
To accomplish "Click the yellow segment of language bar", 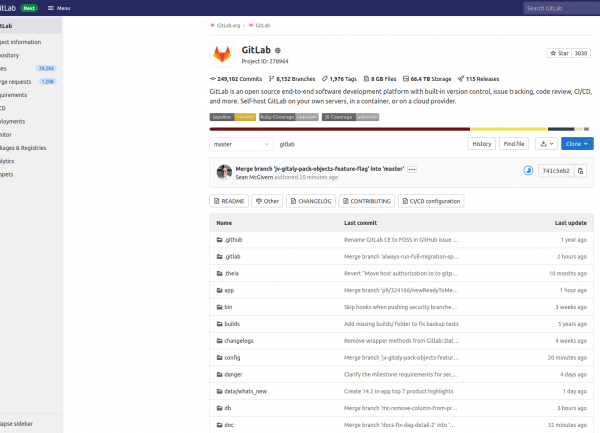I will click(x=509, y=129).
